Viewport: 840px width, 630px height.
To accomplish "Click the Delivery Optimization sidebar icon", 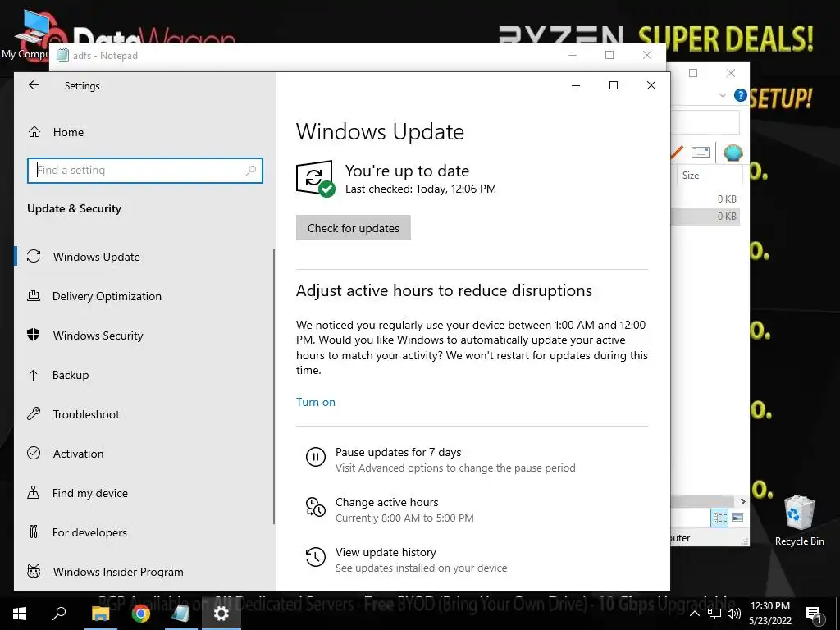I will pos(34,295).
